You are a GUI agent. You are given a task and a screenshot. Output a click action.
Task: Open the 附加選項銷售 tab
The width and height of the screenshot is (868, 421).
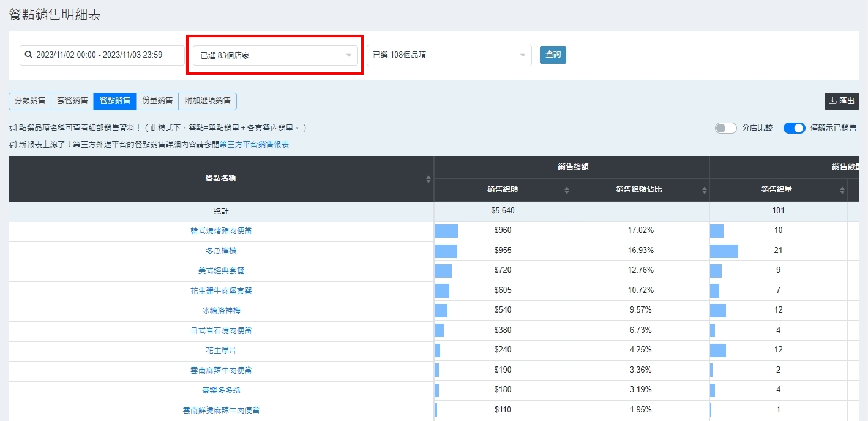click(x=208, y=101)
